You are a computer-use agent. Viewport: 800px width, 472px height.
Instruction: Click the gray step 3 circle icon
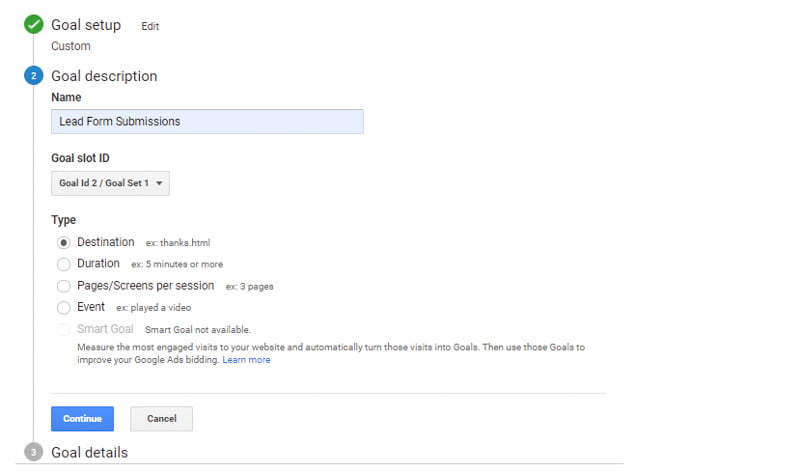[x=33, y=453]
